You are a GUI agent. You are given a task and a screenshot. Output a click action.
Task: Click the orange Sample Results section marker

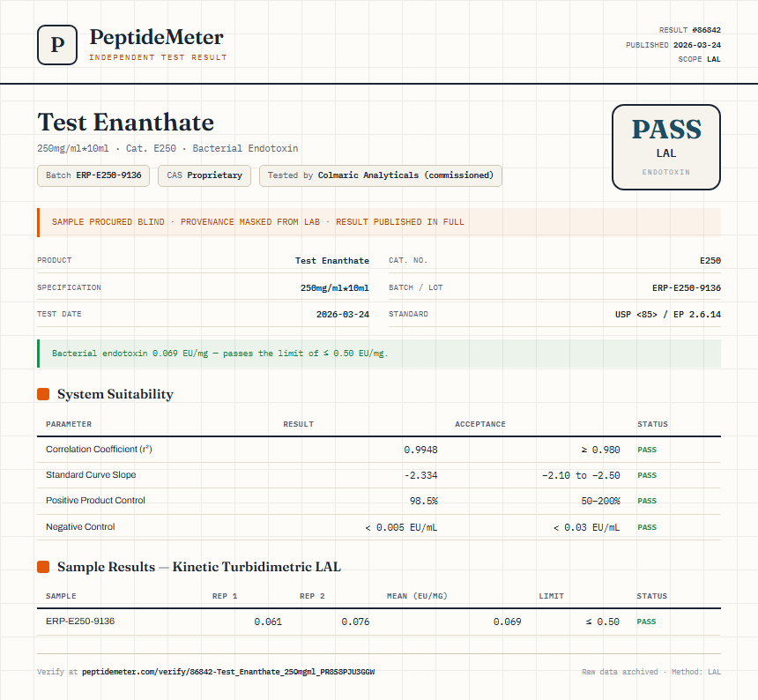pos(43,567)
